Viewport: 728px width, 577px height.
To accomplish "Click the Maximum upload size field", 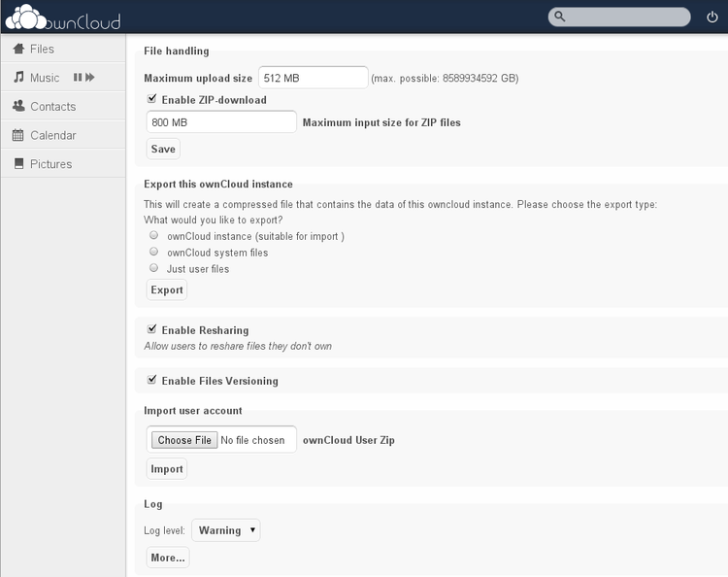I will (313, 78).
